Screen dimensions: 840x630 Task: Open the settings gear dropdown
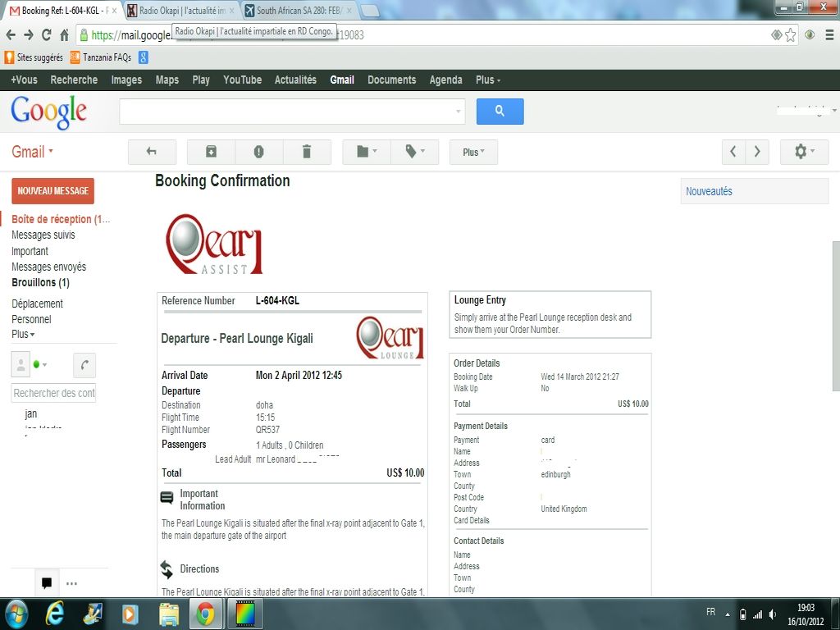pyautogui.click(x=804, y=152)
